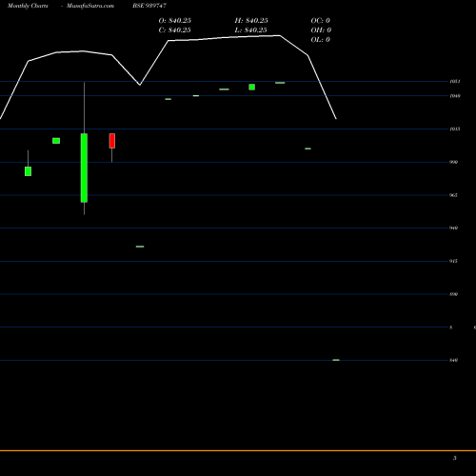This screenshot has width=476, height=476.
Task: Click the 840 price axis label
Action: coord(454,360)
